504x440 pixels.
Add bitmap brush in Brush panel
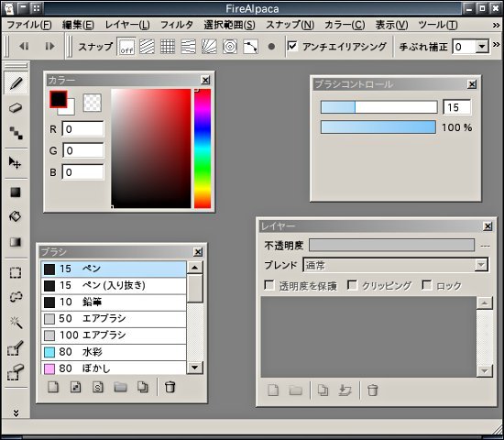coord(75,387)
